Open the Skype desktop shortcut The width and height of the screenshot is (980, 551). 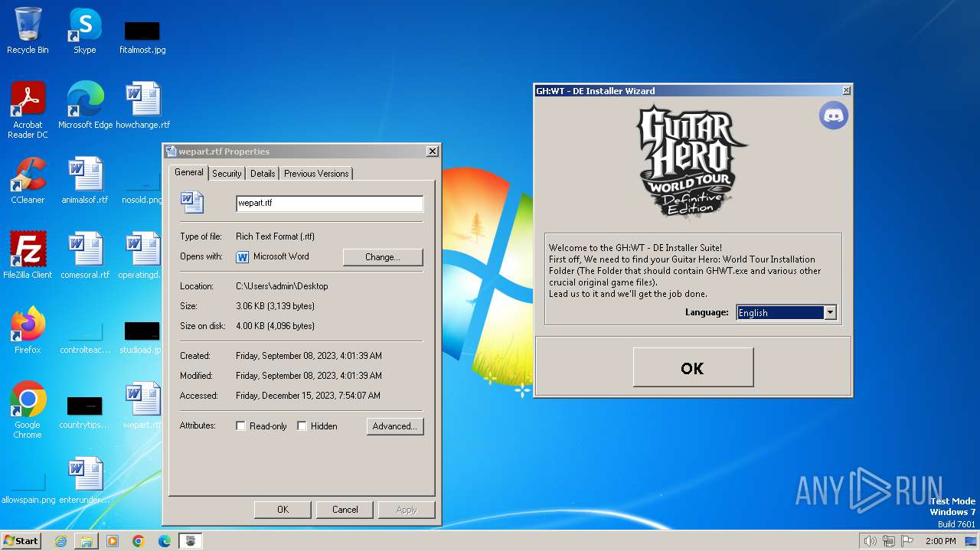[x=84, y=31]
